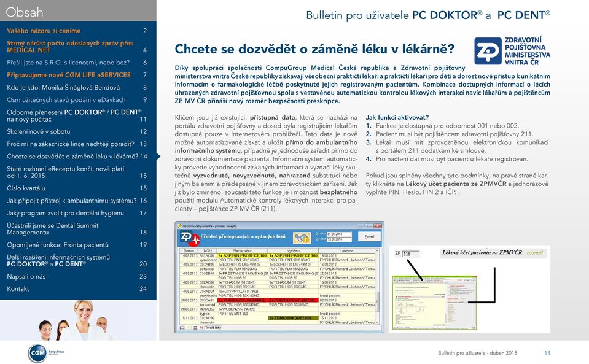Screen dimensions: 589x364
Task: Click the header 'Bulletin pro uživatele PC DOKTOR a PC DENT'
Action: click(428, 15)
